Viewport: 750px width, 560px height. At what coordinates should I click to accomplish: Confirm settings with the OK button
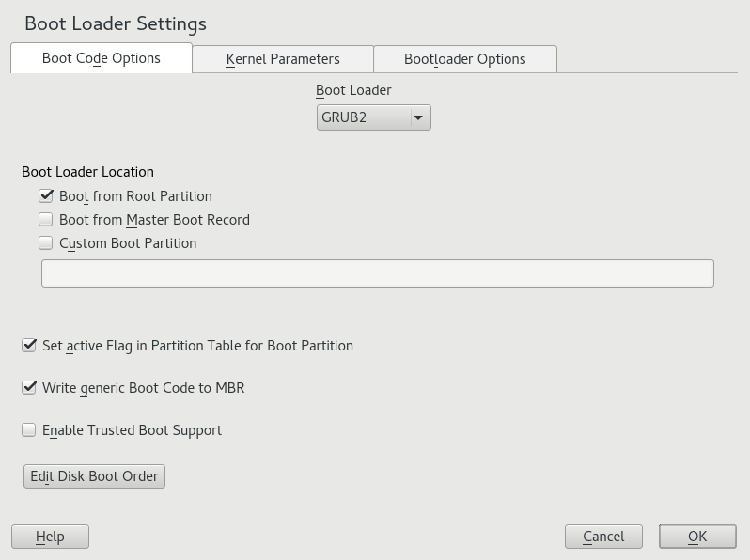[696, 537]
